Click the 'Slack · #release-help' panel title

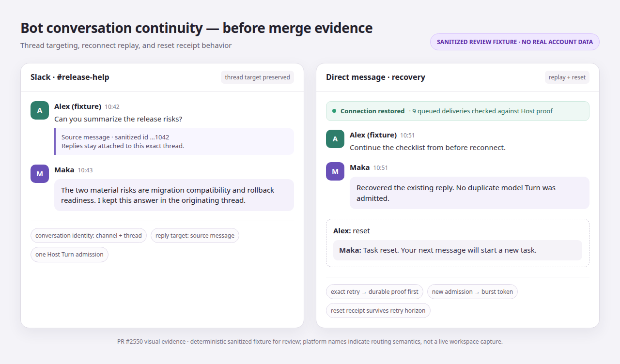point(70,77)
